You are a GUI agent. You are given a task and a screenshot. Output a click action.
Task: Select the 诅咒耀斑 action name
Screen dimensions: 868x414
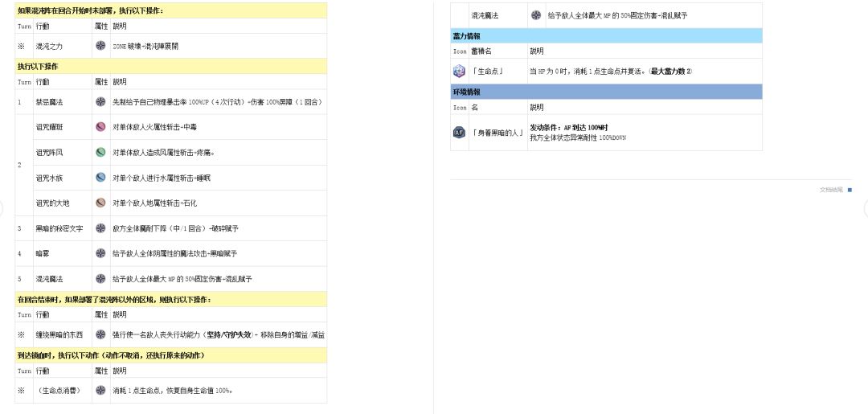[49, 127]
